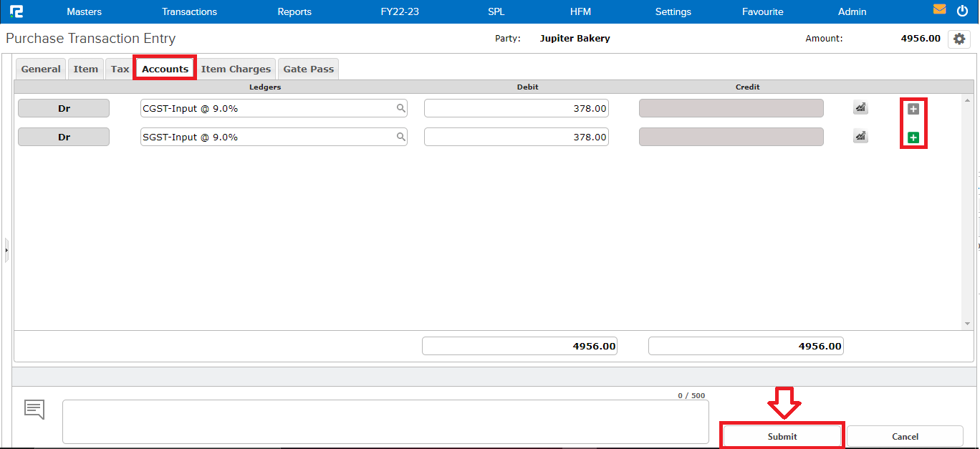Toggle Dr on the SGST-Input ledger row
980x449 pixels.
click(64, 136)
